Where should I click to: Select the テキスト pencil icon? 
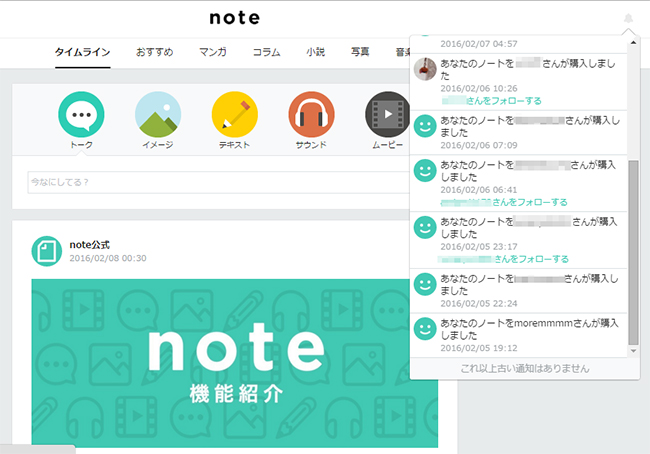tap(235, 114)
